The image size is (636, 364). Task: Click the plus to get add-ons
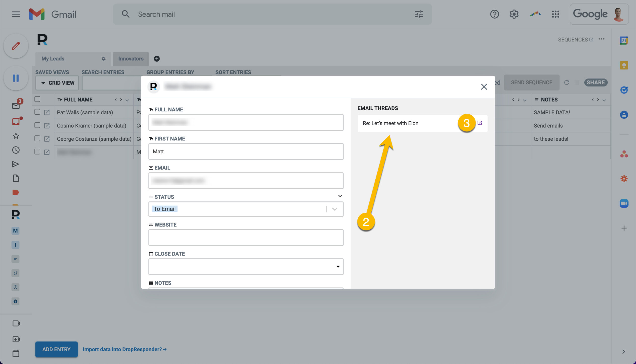[x=624, y=228]
